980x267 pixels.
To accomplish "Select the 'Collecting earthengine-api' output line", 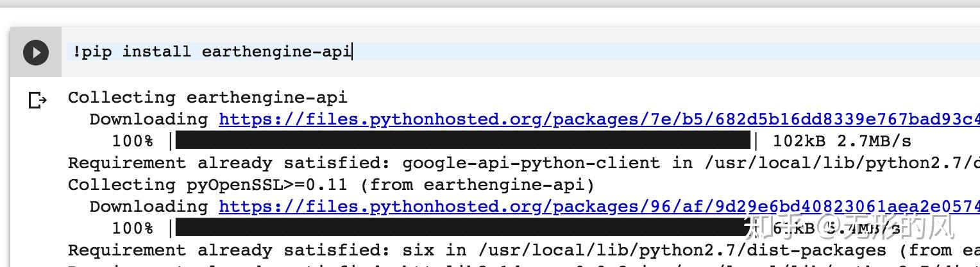I will point(208,98).
